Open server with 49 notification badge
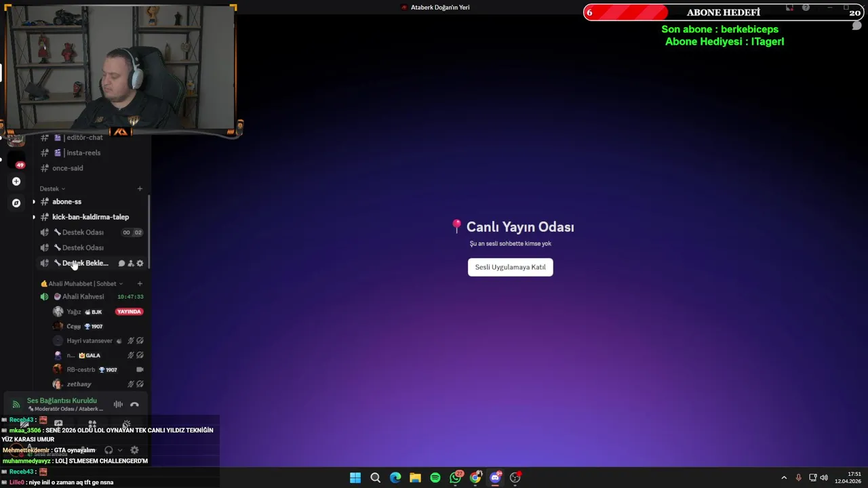Image resolution: width=868 pixels, height=488 pixels. (x=16, y=161)
